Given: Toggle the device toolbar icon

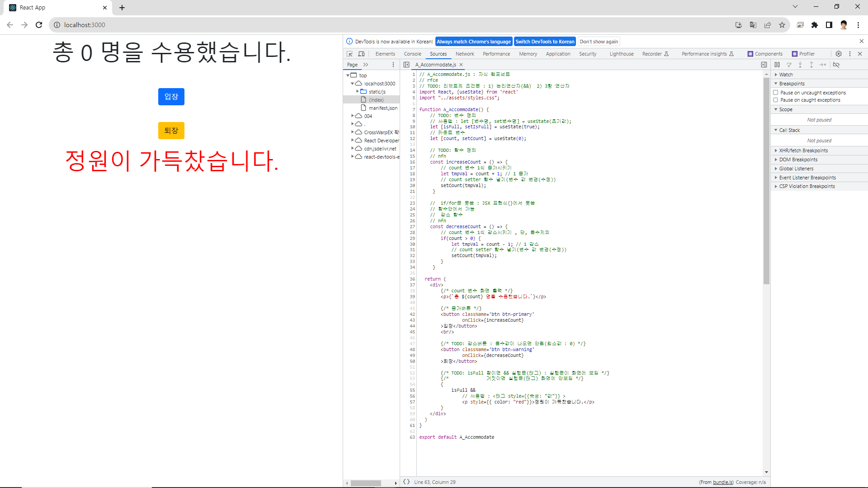Looking at the screenshot, I should 361,54.
